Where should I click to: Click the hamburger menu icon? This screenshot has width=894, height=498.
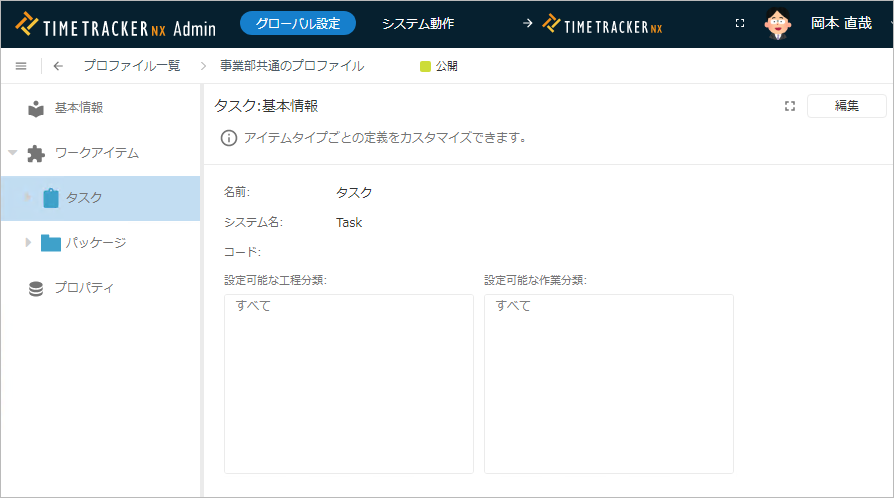[21, 66]
